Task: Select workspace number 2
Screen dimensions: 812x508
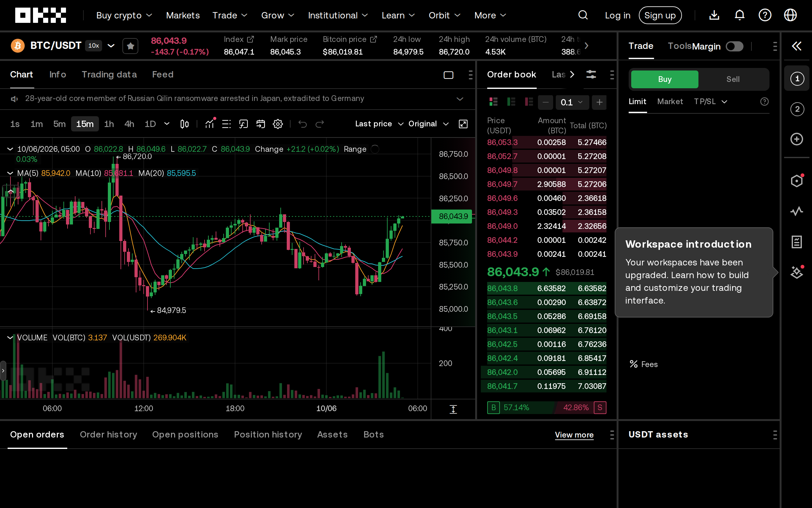Action: coord(797,109)
